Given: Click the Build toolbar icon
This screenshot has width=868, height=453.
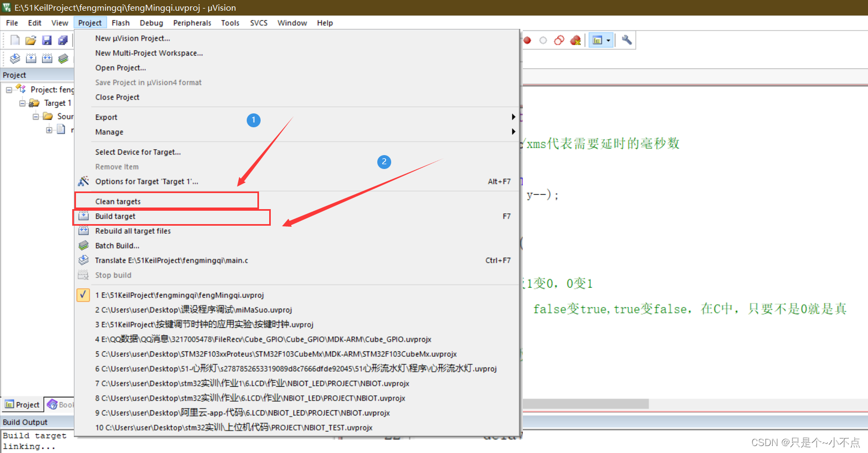Looking at the screenshot, I should (31, 58).
